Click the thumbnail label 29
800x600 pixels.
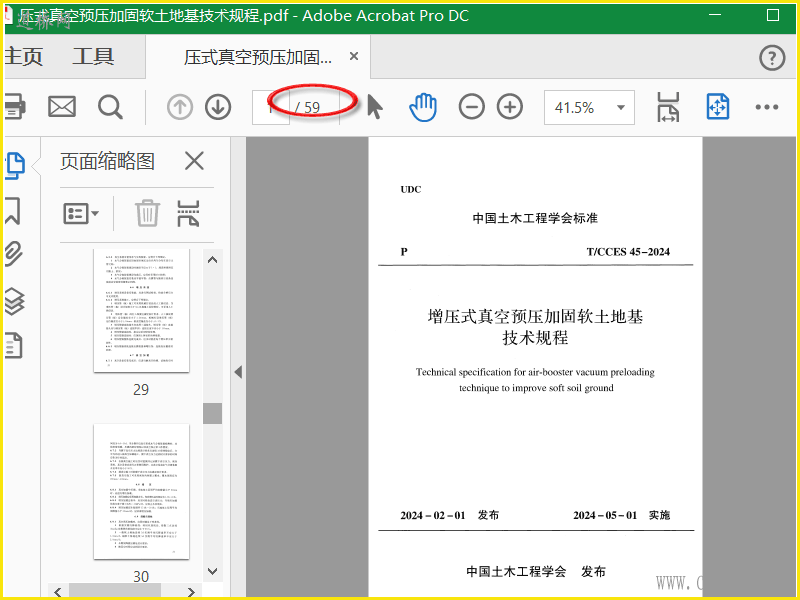(x=141, y=390)
